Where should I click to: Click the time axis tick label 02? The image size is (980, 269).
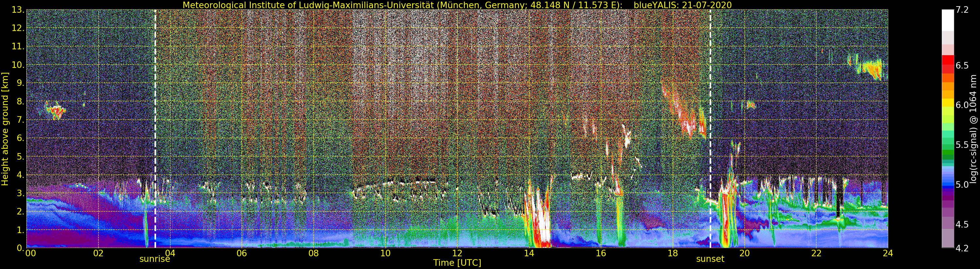pos(98,253)
